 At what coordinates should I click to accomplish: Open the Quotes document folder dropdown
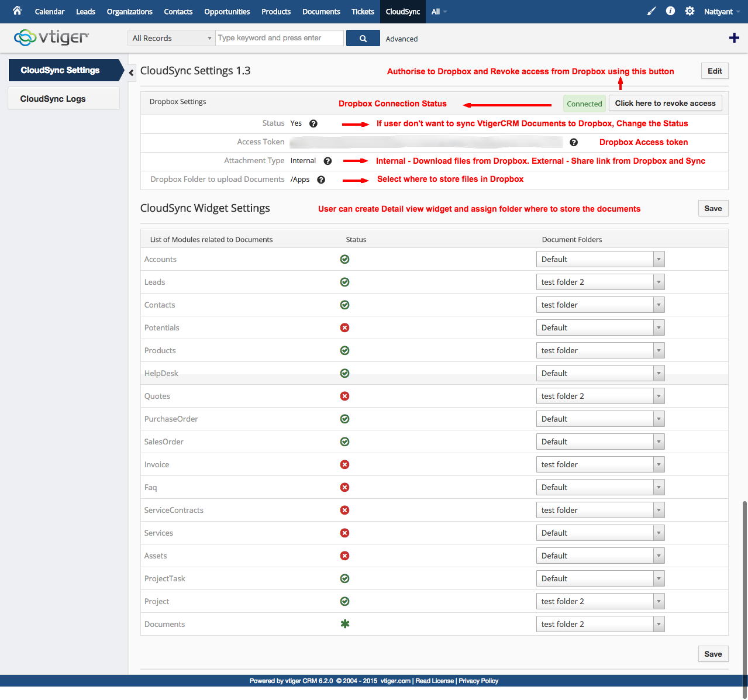point(601,396)
